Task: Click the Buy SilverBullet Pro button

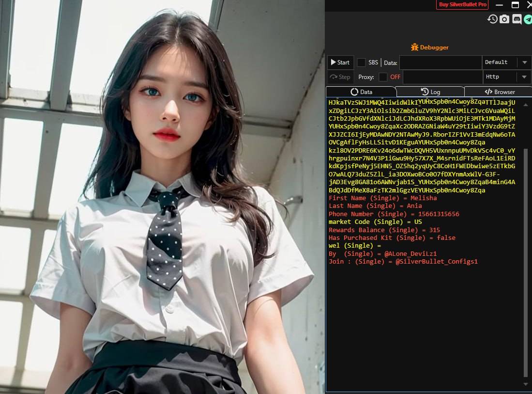Action: pyautogui.click(x=462, y=4)
